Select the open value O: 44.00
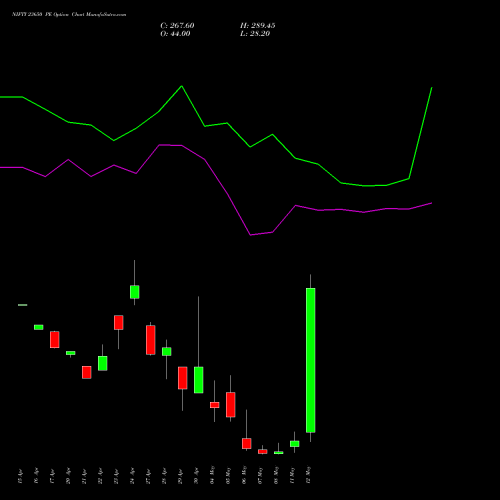Image resolution: width=500 pixels, height=500 pixels. [x=175, y=34]
